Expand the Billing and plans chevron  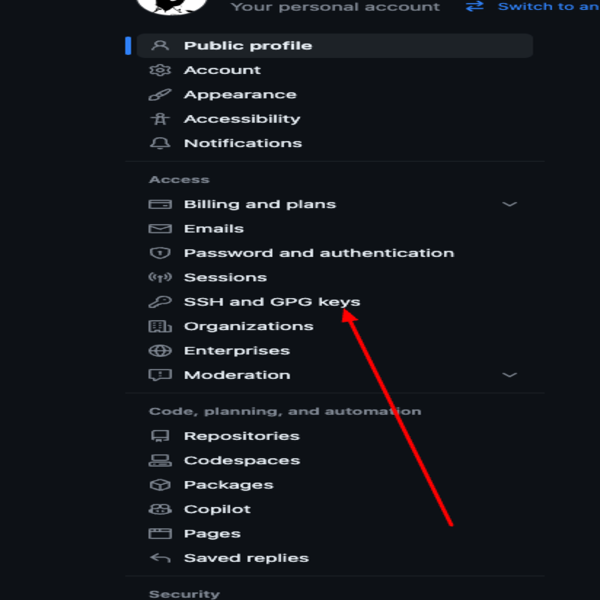509,204
